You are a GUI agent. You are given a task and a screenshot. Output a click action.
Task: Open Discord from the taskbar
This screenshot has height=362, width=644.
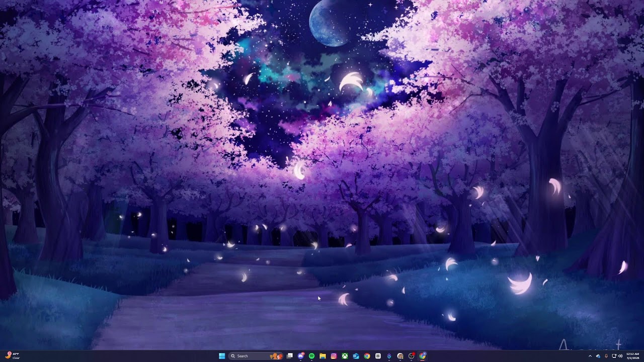pos(301,356)
